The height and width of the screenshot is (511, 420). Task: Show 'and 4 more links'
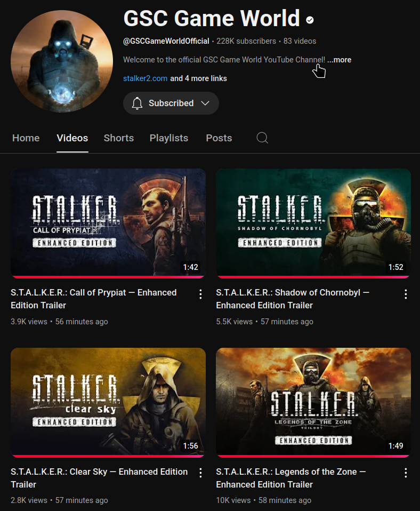click(x=199, y=78)
